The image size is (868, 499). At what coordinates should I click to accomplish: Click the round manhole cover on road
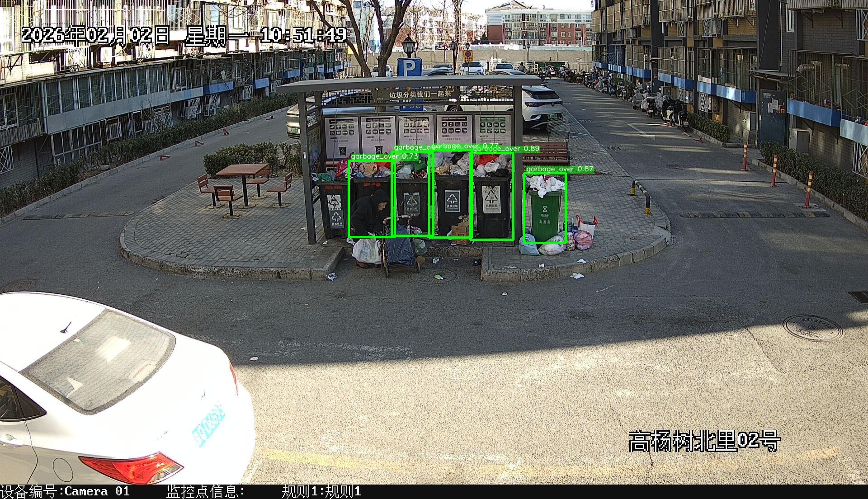click(x=812, y=327)
